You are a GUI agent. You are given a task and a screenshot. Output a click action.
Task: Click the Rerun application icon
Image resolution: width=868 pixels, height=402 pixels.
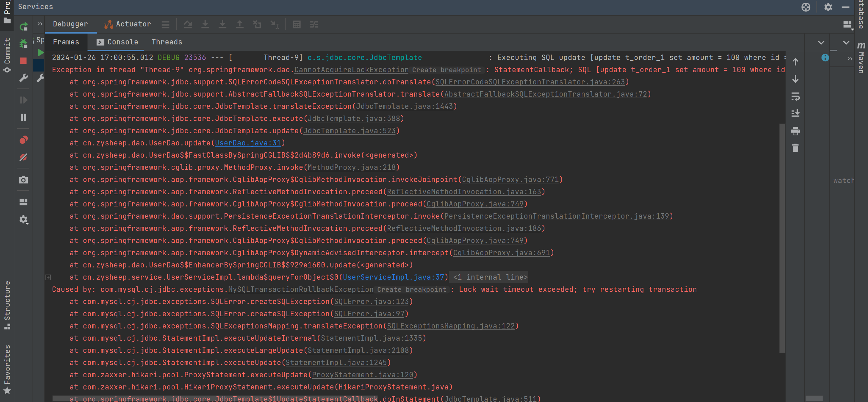pyautogui.click(x=23, y=26)
